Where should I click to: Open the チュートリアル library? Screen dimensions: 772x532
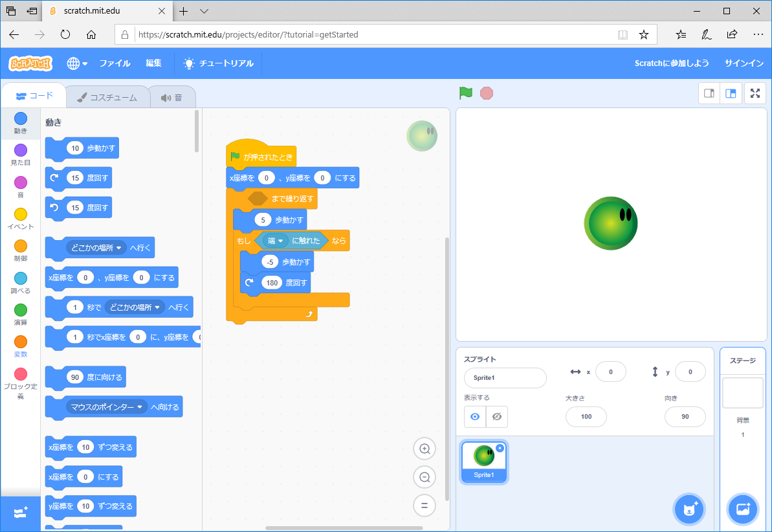click(x=219, y=63)
